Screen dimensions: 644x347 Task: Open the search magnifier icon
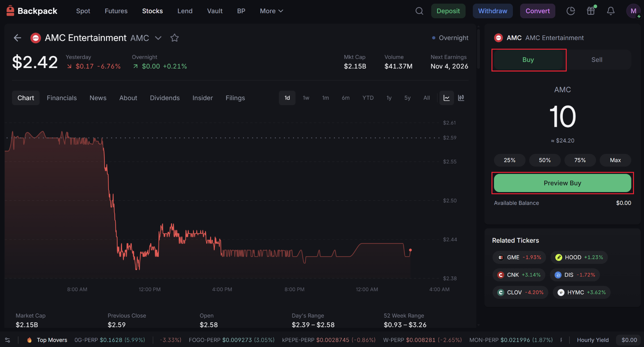[419, 11]
